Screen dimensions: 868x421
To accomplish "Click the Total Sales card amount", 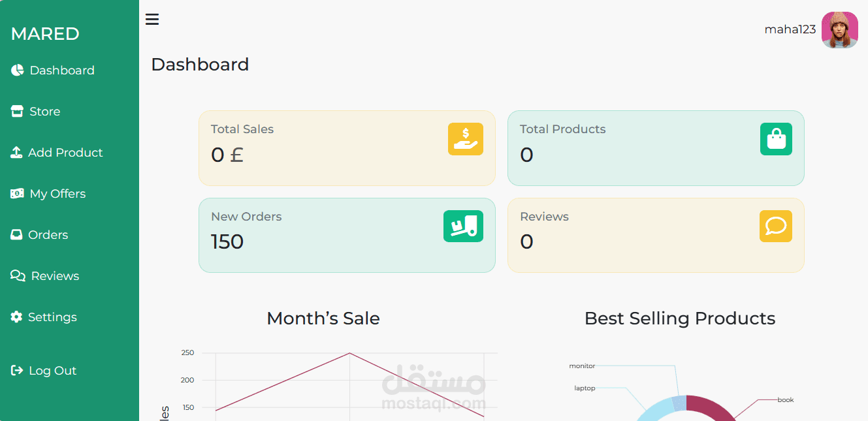I will [x=227, y=155].
